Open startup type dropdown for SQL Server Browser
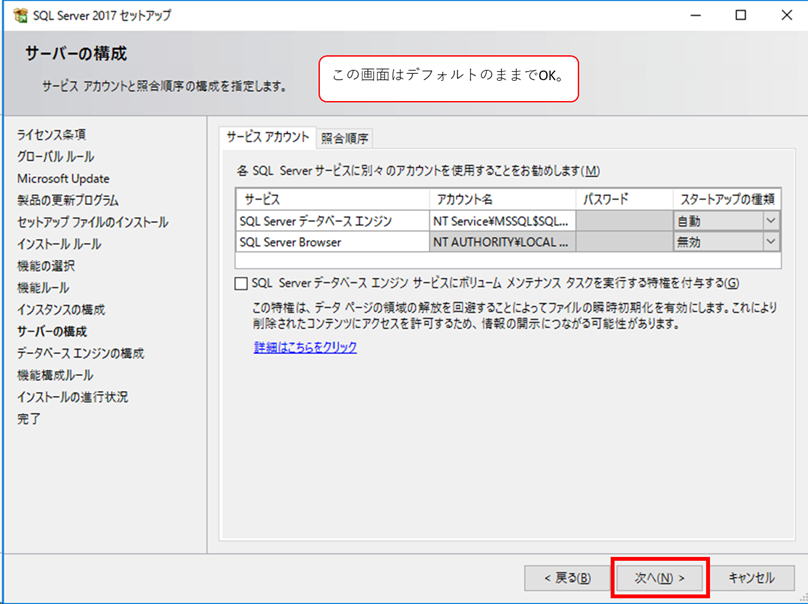This screenshot has height=604, width=808. 770,242
